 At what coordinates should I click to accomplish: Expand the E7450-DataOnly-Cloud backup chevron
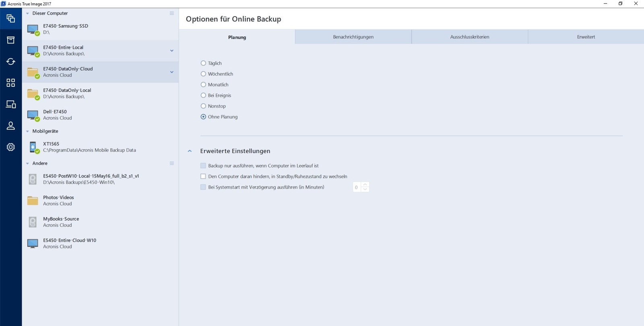[172, 72]
